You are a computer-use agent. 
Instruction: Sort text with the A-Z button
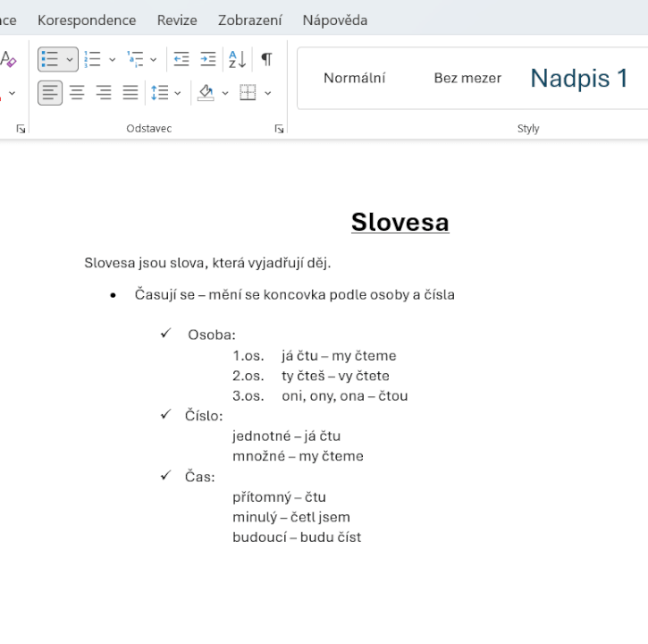coord(238,59)
